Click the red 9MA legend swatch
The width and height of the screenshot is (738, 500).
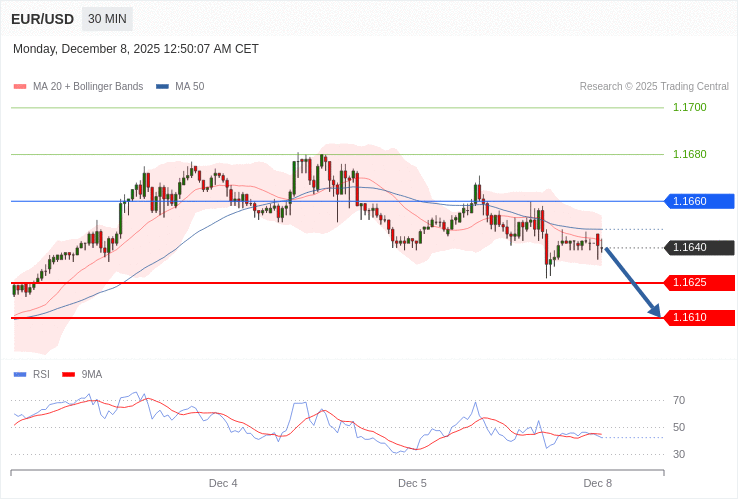point(69,374)
